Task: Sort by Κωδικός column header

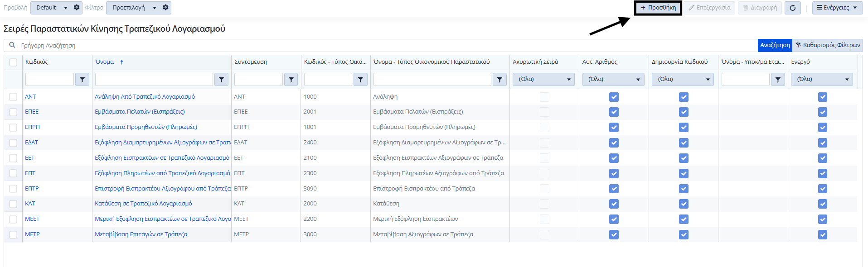Action: pyautogui.click(x=37, y=62)
